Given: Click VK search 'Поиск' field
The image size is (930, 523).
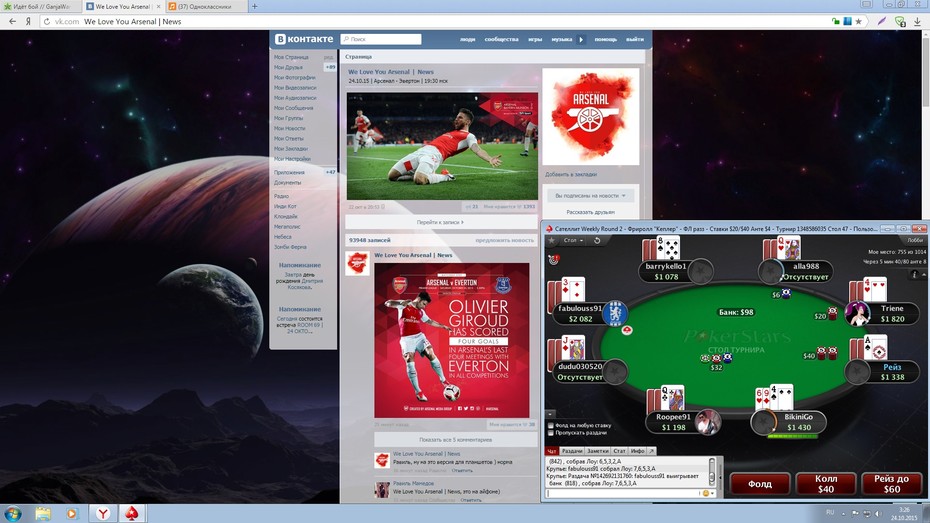Looking at the screenshot, I should (381, 39).
